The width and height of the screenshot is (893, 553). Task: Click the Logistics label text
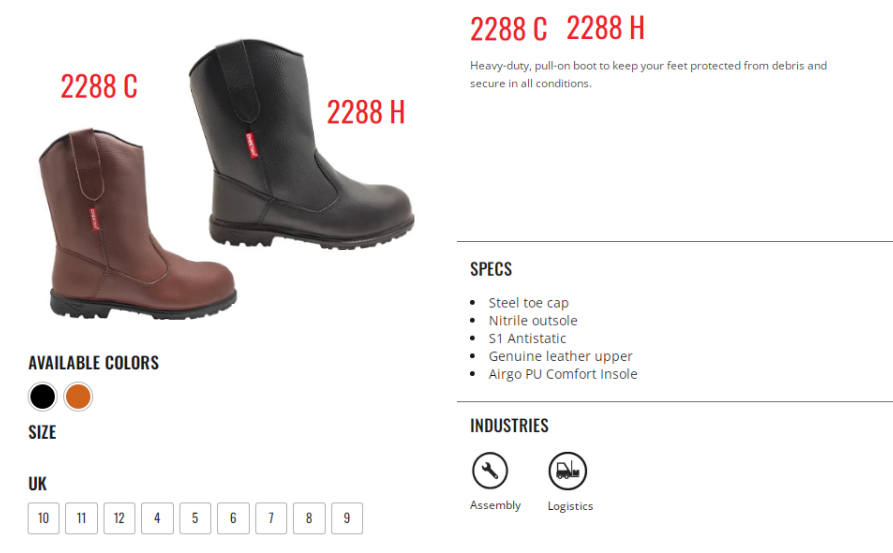[570, 506]
